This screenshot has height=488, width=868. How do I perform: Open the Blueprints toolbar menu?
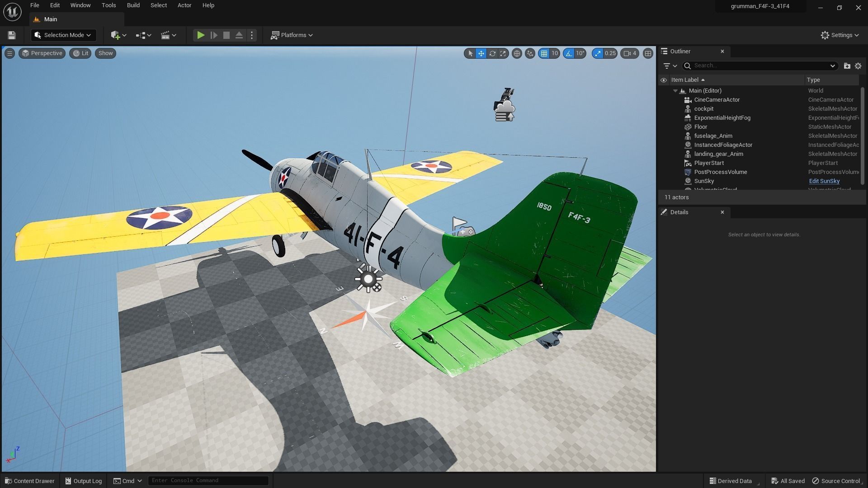143,35
